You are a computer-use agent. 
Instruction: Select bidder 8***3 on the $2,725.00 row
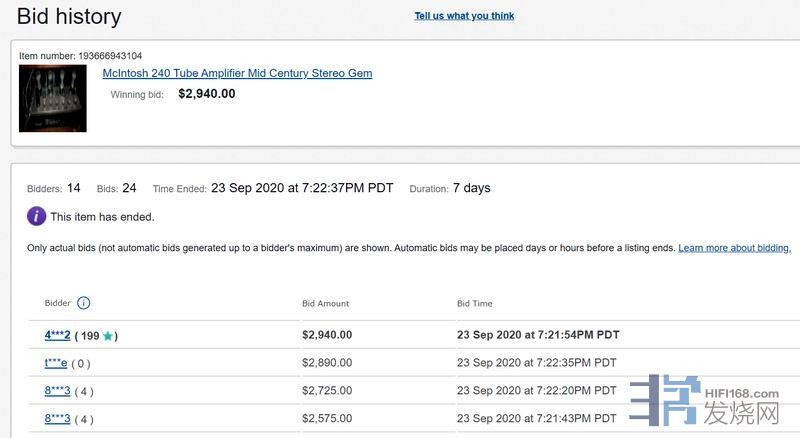coord(57,391)
